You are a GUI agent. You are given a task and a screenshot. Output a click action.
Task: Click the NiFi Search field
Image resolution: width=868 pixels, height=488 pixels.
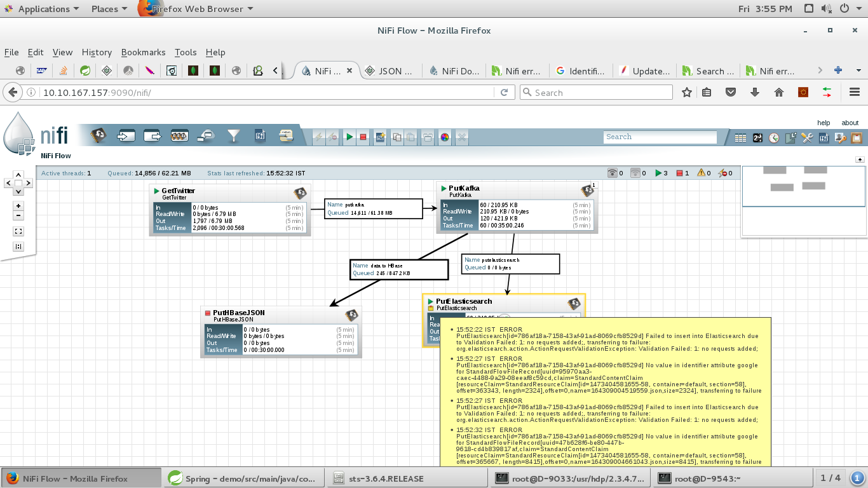(660, 137)
